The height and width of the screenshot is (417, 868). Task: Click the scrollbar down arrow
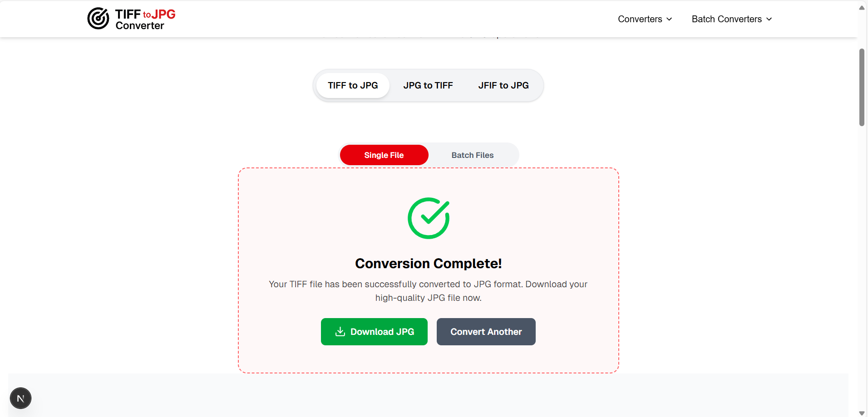(861, 413)
